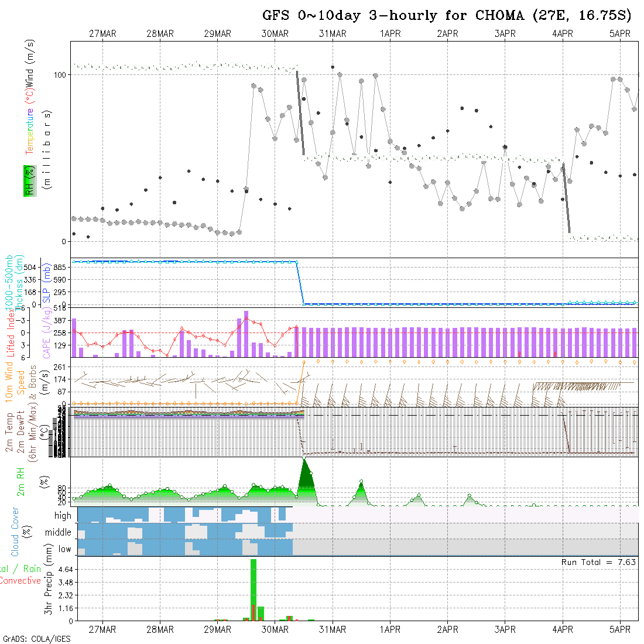Image resolution: width=644 pixels, height=644 pixels.
Task: Click the orange 10m Wind Speed axis title
Action: (16, 382)
